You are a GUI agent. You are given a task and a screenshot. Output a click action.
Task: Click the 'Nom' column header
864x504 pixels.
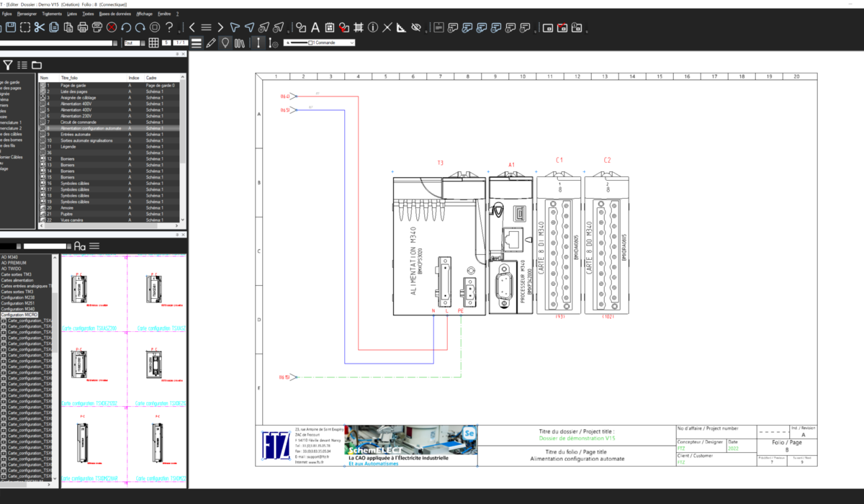point(49,77)
